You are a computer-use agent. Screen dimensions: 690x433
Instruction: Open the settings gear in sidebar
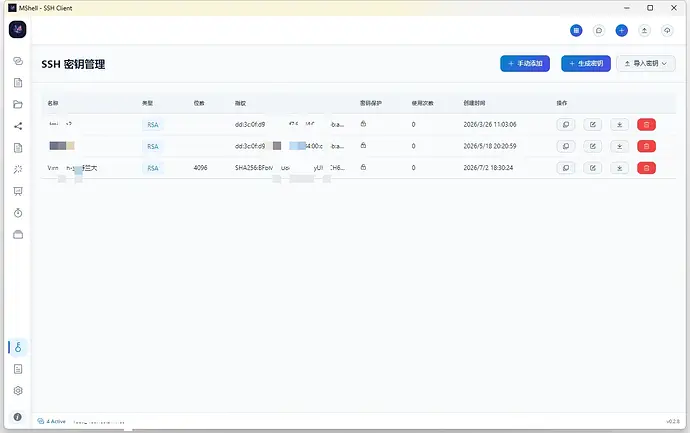[x=18, y=391]
